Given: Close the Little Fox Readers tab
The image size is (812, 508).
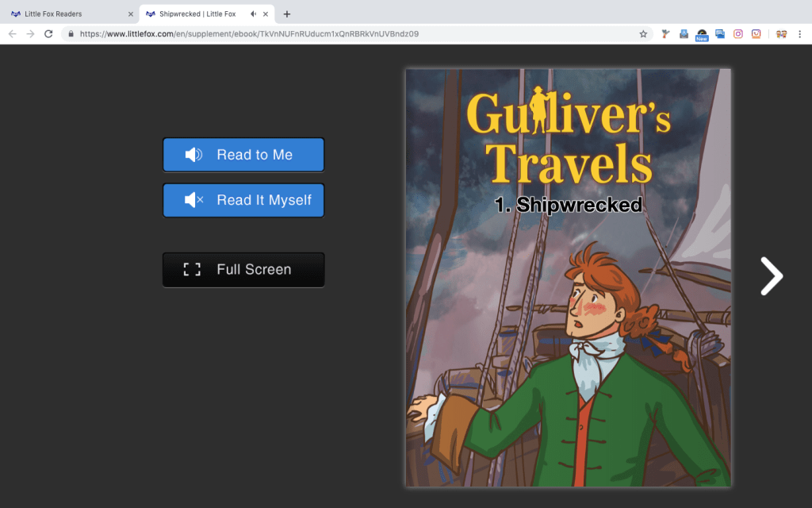Looking at the screenshot, I should pyautogui.click(x=131, y=14).
